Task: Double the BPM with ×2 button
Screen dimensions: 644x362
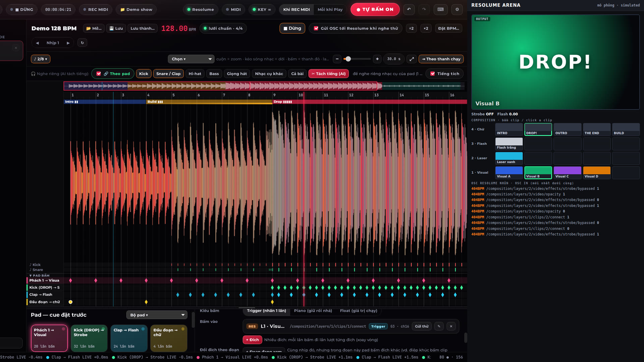Action: pyautogui.click(x=426, y=28)
